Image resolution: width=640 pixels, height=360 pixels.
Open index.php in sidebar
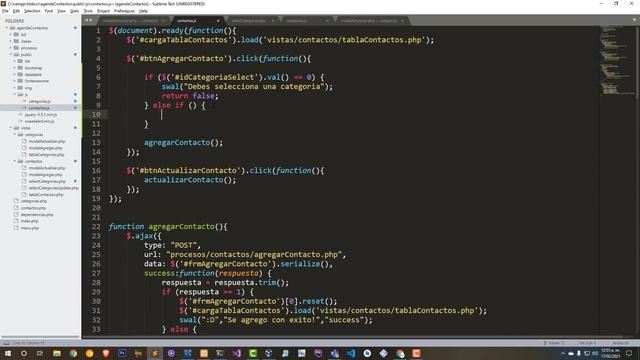pyautogui.click(x=29, y=221)
